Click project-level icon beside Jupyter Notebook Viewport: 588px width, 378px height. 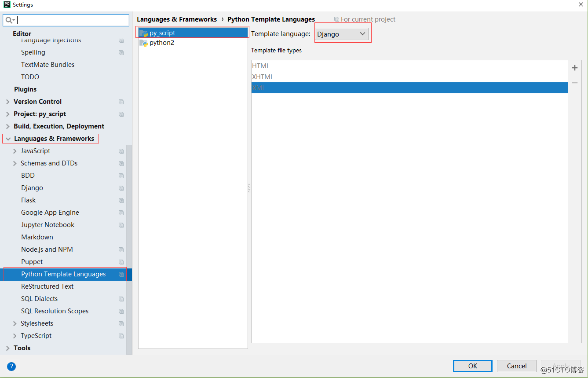point(121,225)
